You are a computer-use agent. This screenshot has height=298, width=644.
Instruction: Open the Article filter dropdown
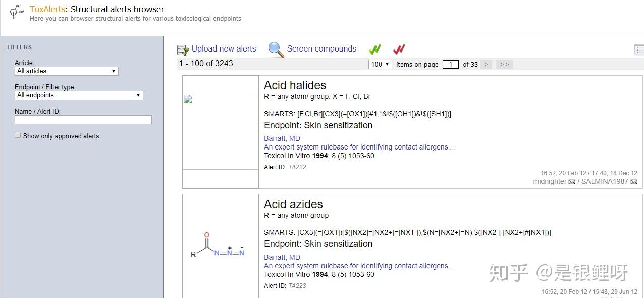66,71
